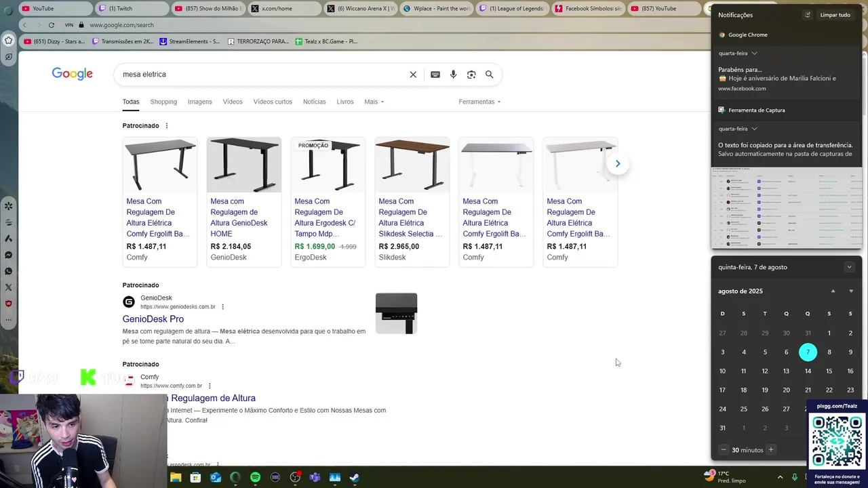The height and width of the screenshot is (488, 868).
Task: Open GenioDesk Pro sponsored link
Action: point(153,319)
